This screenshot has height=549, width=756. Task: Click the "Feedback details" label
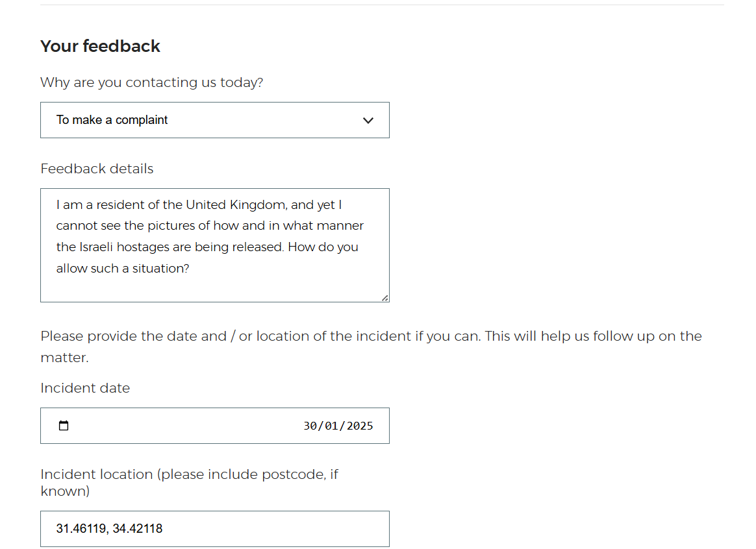pyautogui.click(x=97, y=169)
